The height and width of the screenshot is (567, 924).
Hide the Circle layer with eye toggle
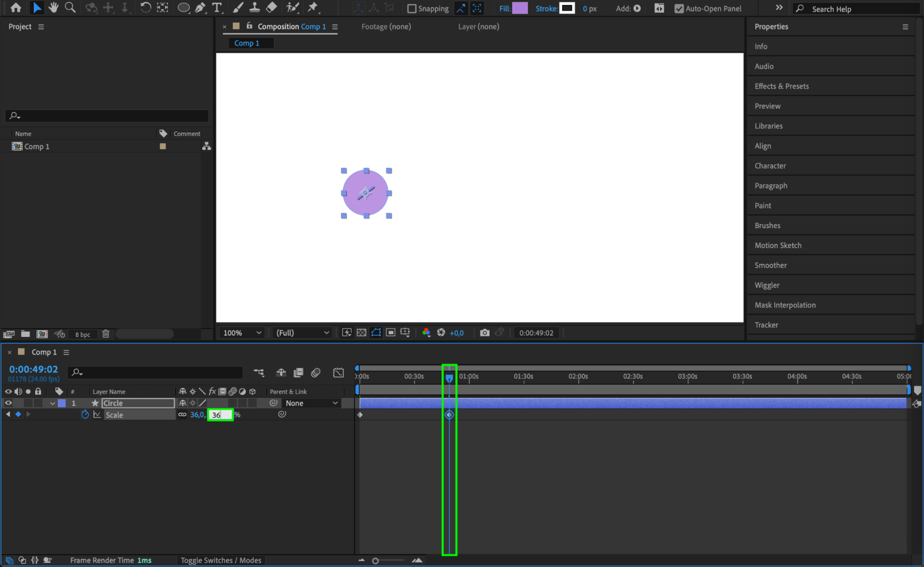8,403
